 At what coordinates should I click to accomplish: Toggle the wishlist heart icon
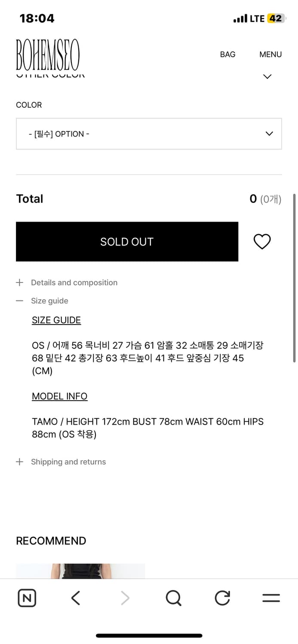[x=262, y=242]
